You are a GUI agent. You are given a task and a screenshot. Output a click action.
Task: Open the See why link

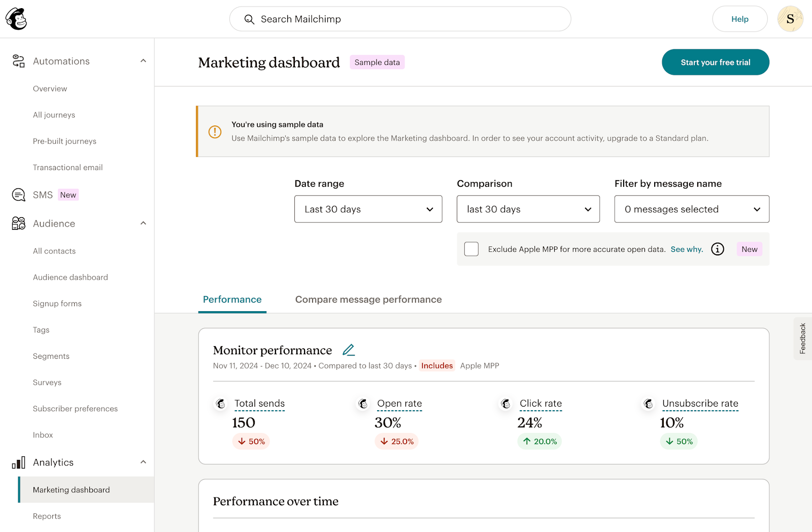[686, 249]
